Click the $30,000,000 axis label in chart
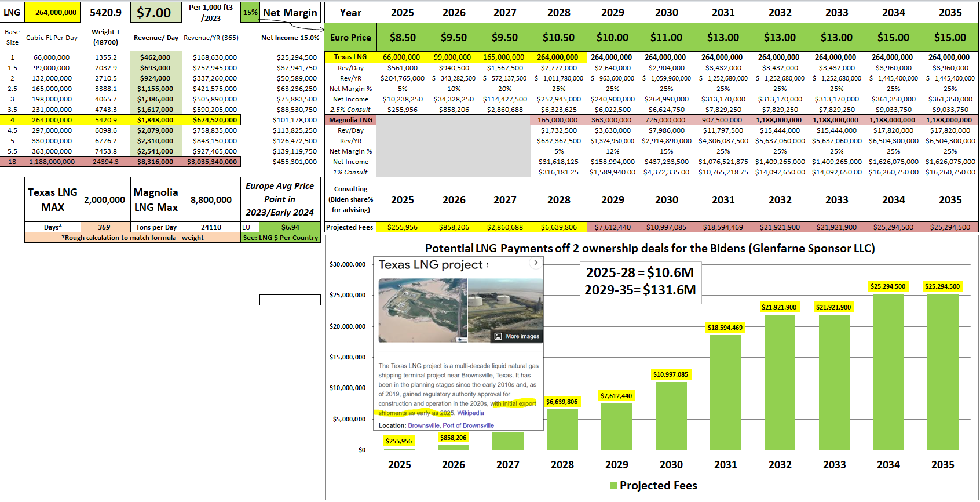 (348, 264)
